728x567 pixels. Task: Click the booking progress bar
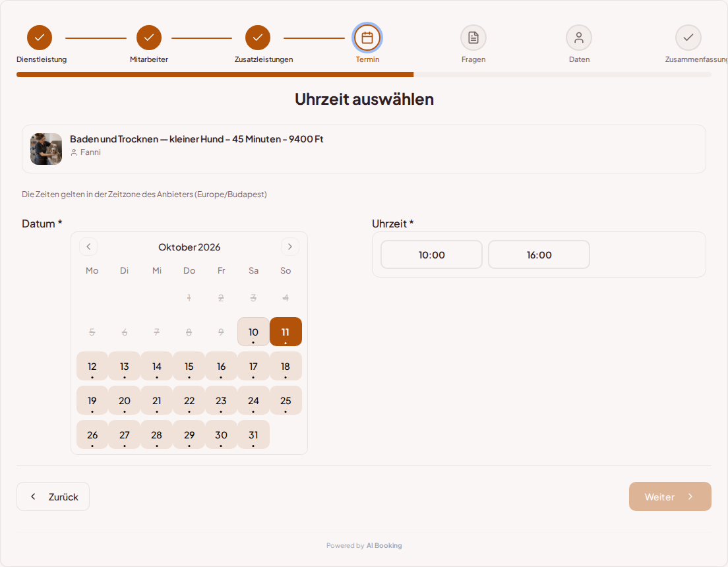[x=364, y=75]
